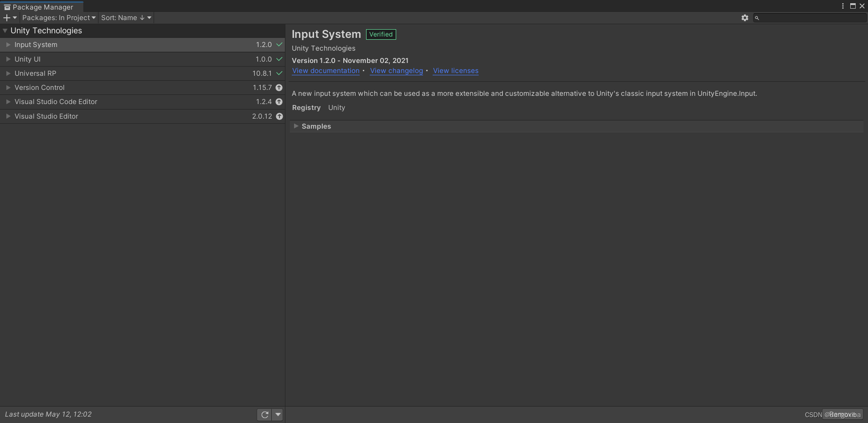Open the Packages: In Project dropdown
Viewport: 868px width, 423px height.
[x=59, y=18]
